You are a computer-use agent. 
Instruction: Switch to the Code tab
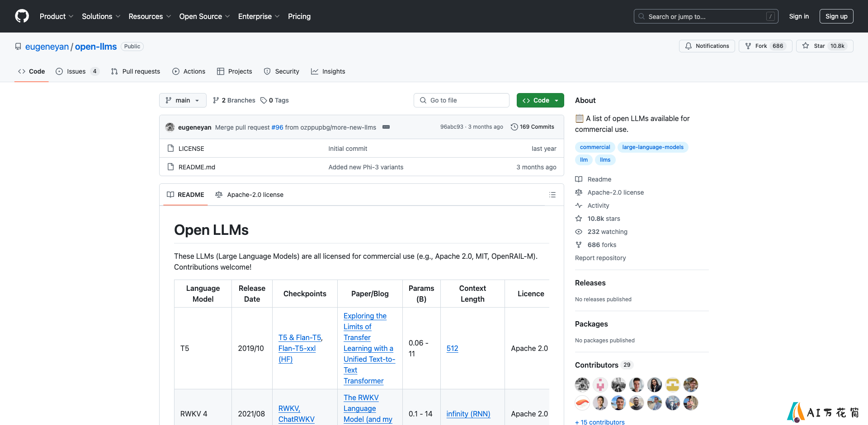pos(32,71)
